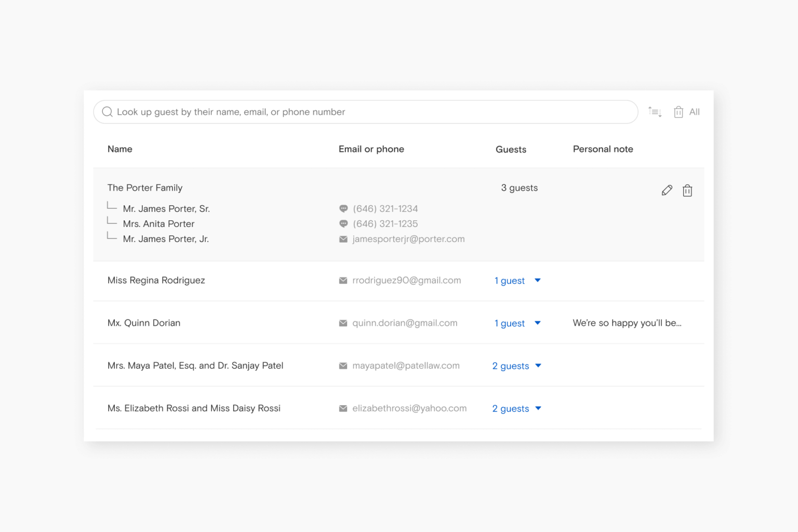The width and height of the screenshot is (798, 532).
Task: Click envelope icon beside jamesporterjr@porter.com
Action: pos(343,239)
